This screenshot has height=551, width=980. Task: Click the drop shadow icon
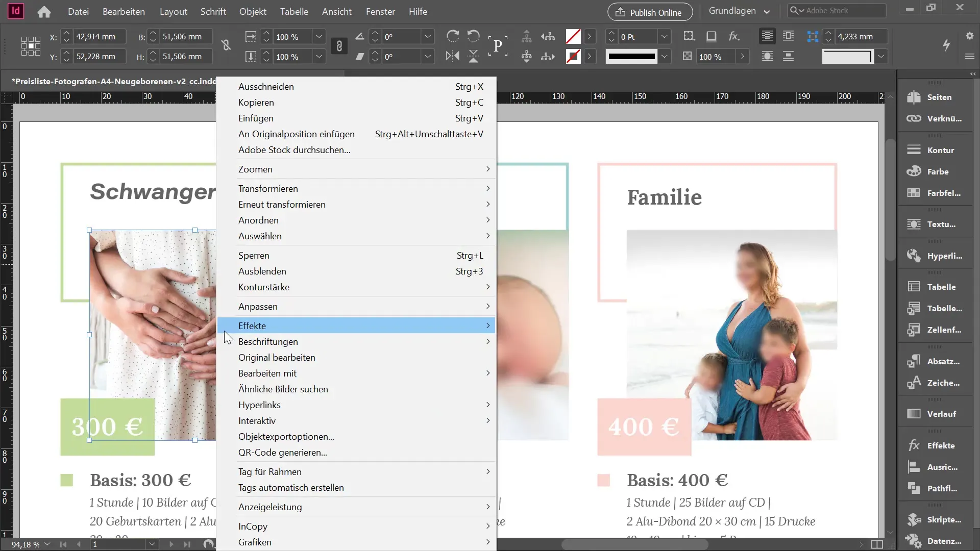[711, 36]
